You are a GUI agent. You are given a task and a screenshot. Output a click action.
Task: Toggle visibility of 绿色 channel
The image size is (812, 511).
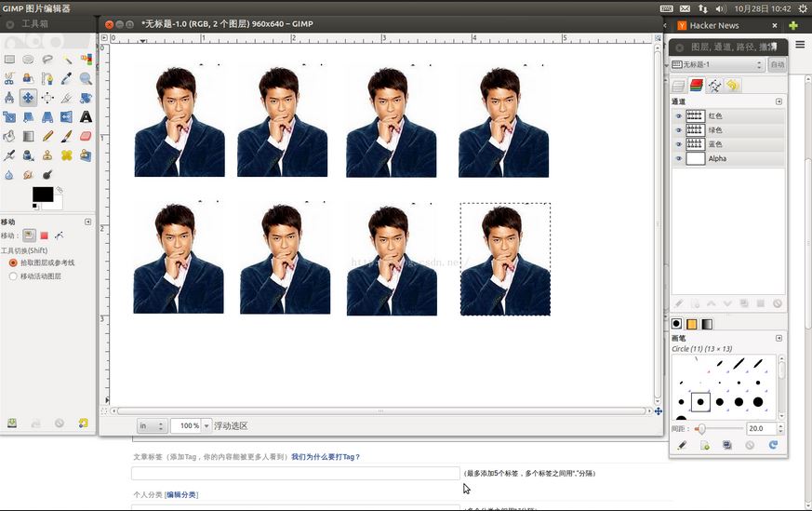678,130
